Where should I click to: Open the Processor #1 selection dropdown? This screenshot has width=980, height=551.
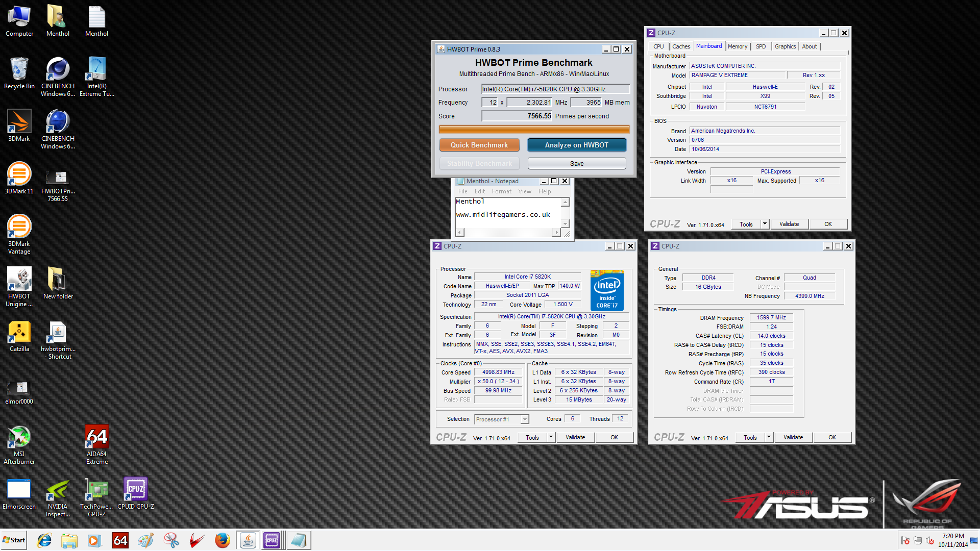click(x=502, y=419)
